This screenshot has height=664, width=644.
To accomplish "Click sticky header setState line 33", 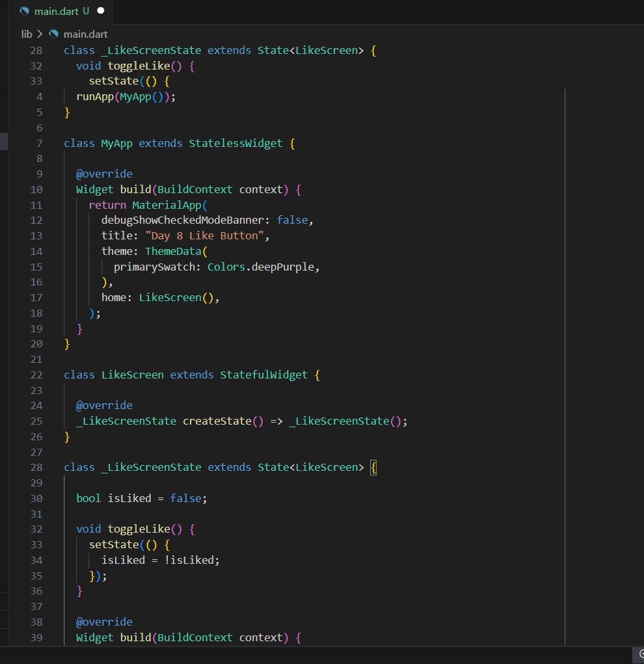I will (129, 81).
